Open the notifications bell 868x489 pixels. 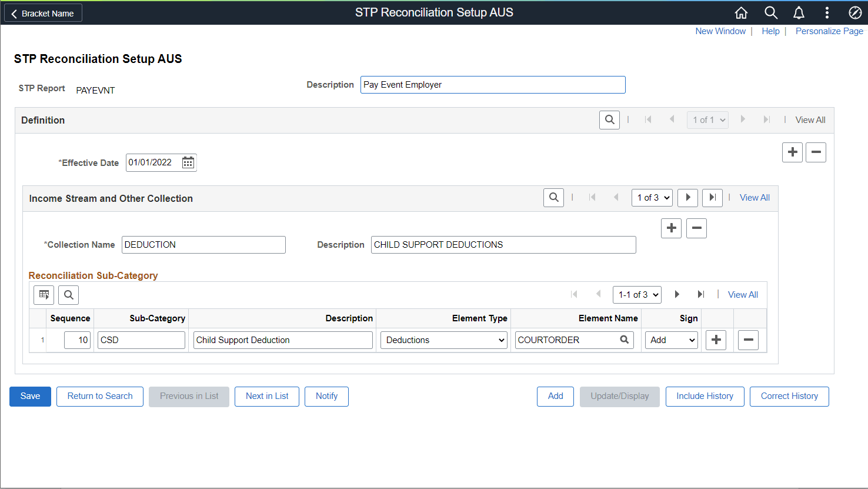point(799,12)
